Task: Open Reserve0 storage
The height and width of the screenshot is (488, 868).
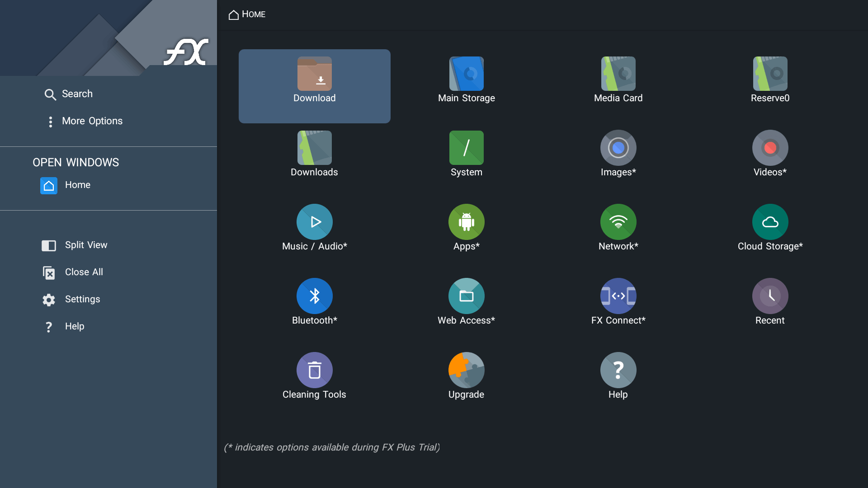Action: tap(770, 80)
